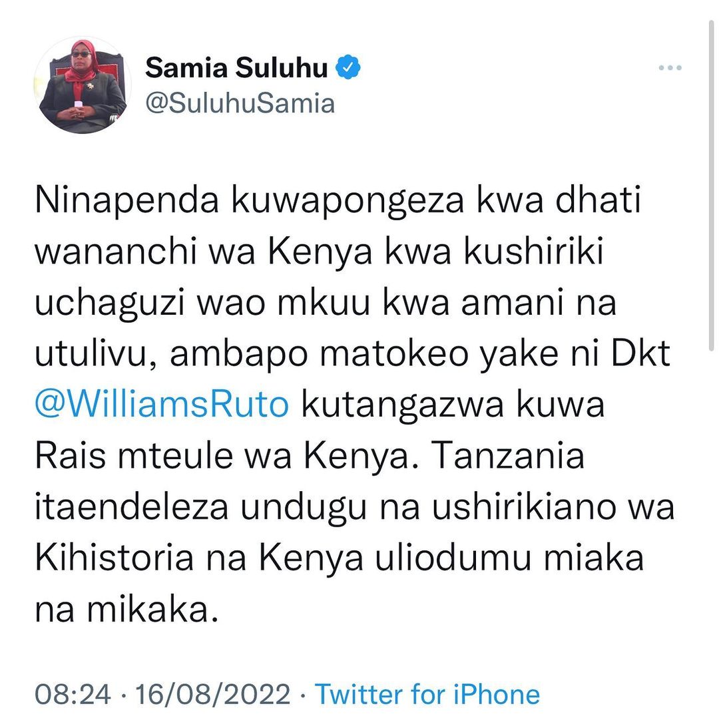Click the vertical scrollbar on the right
This screenshot has height=728, width=719.
click(x=711, y=186)
